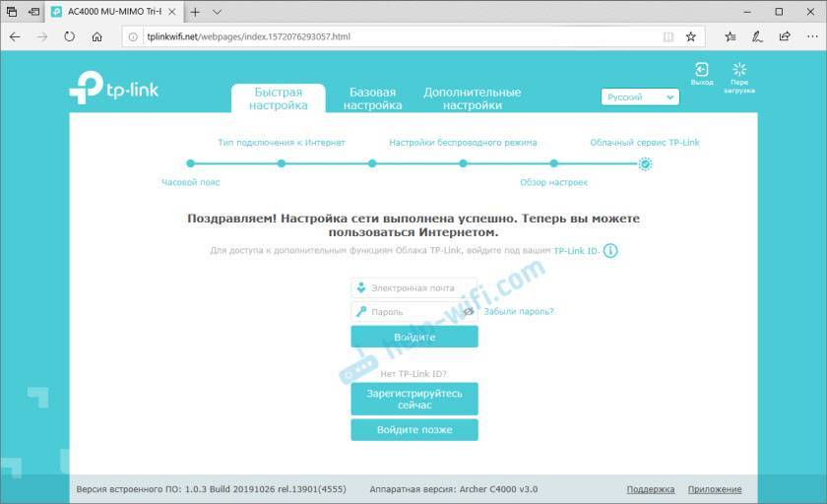Viewport: 827px width, 504px height.
Task: Click the tabs you've set aside icon
Action: pyautogui.click(x=12, y=12)
